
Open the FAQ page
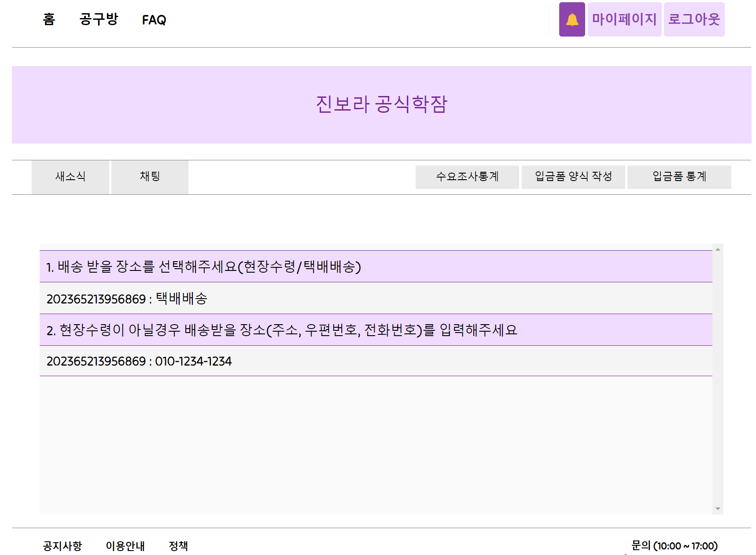(154, 19)
